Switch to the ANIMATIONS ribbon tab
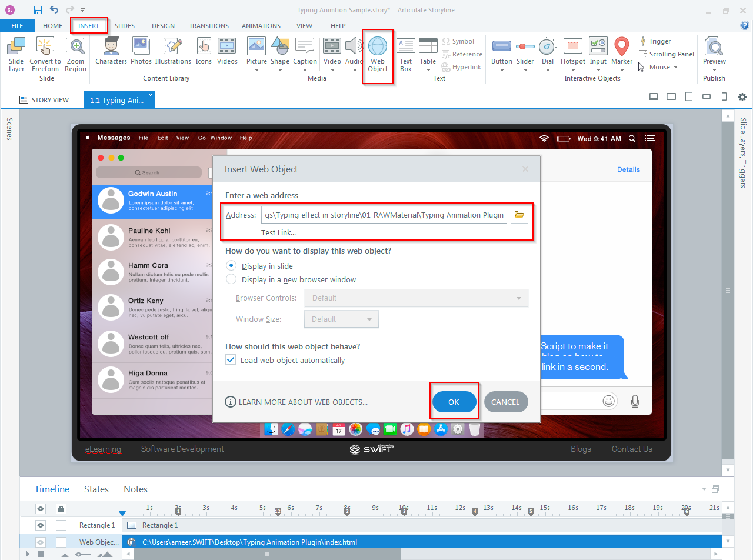 pos(261,26)
